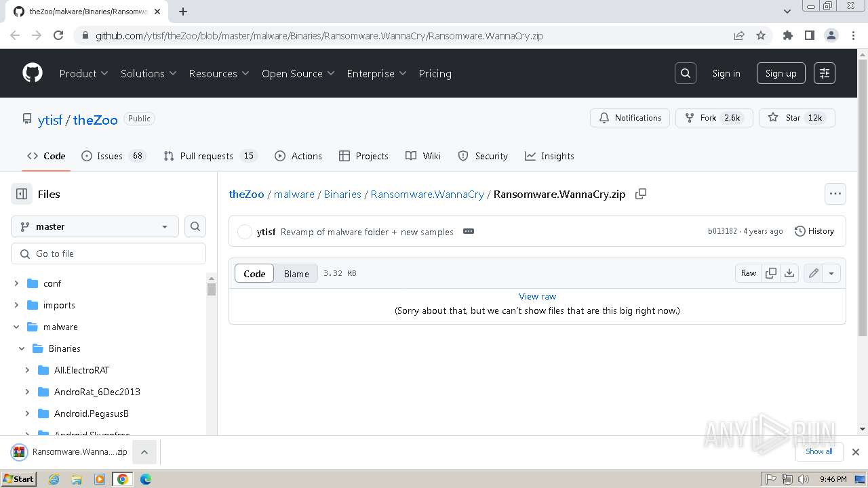Expand the imports folder chevron
Viewport: 868px width, 488px height.
[16, 305]
